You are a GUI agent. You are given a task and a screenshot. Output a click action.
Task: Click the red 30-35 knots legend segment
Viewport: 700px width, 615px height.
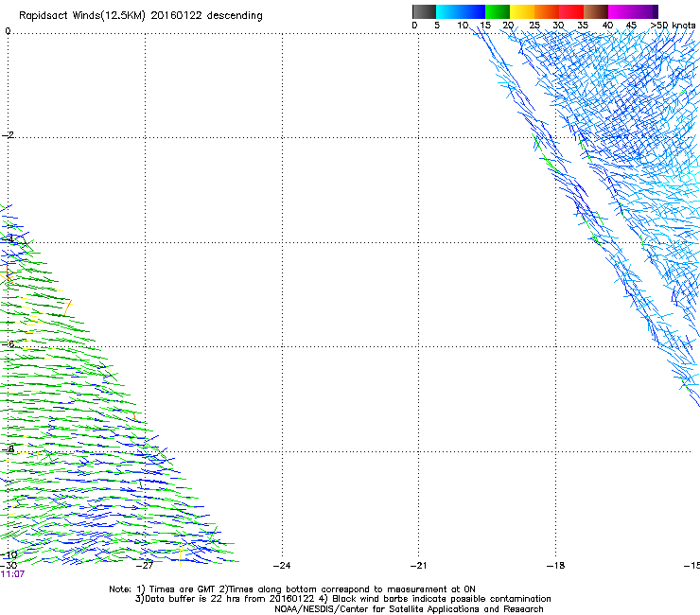(571, 11)
